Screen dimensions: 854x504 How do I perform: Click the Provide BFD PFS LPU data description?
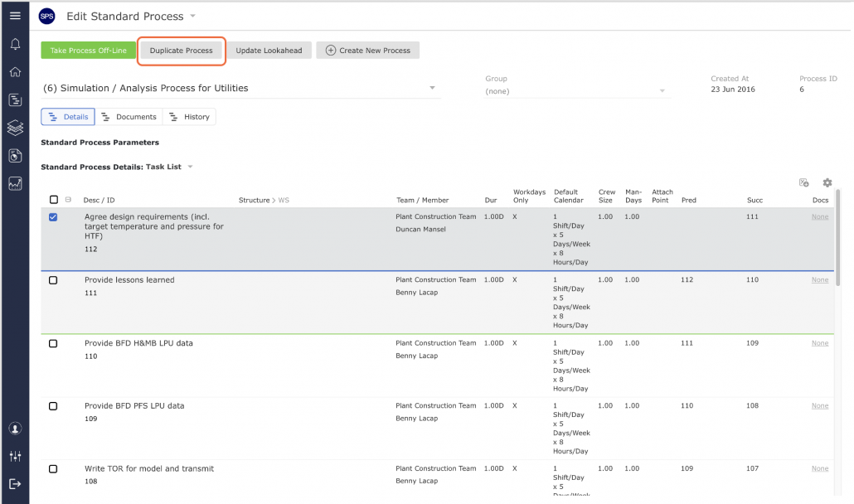click(x=134, y=405)
